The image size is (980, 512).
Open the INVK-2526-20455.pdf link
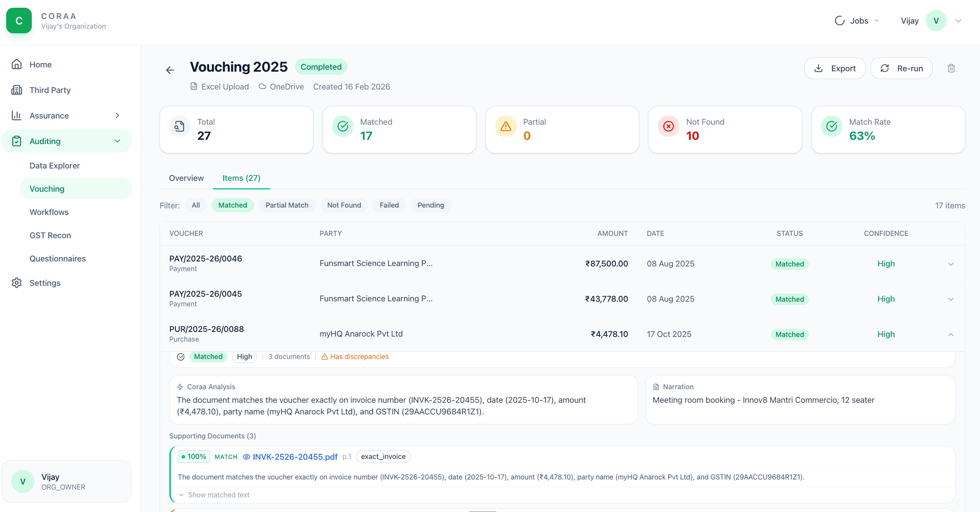click(295, 457)
